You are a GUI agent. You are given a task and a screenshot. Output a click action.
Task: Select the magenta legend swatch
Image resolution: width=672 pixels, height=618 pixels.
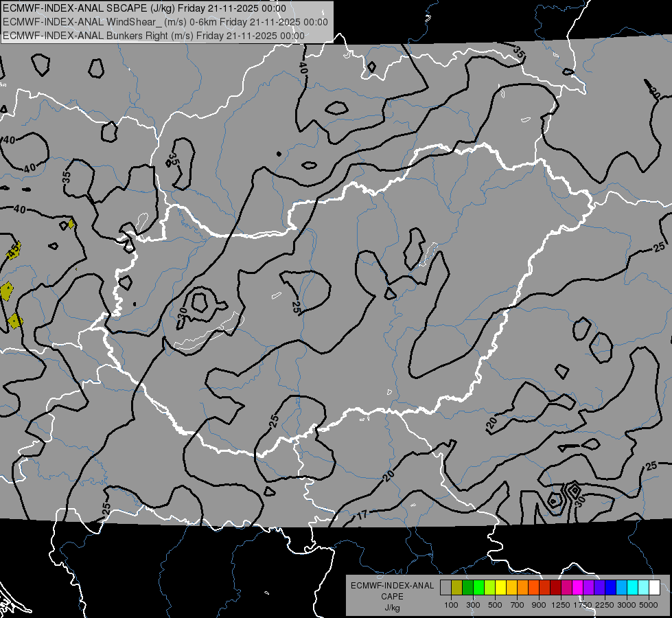(578, 588)
